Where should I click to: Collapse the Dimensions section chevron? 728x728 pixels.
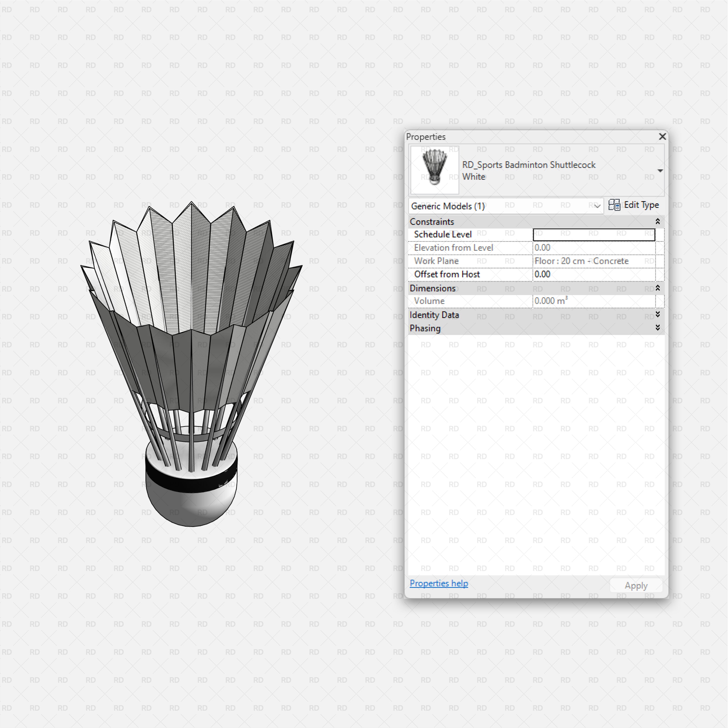[657, 288]
